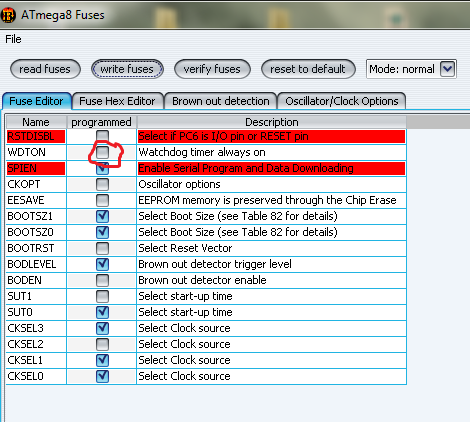
Task: Click the verify fuses button
Action: pyautogui.click(x=212, y=69)
